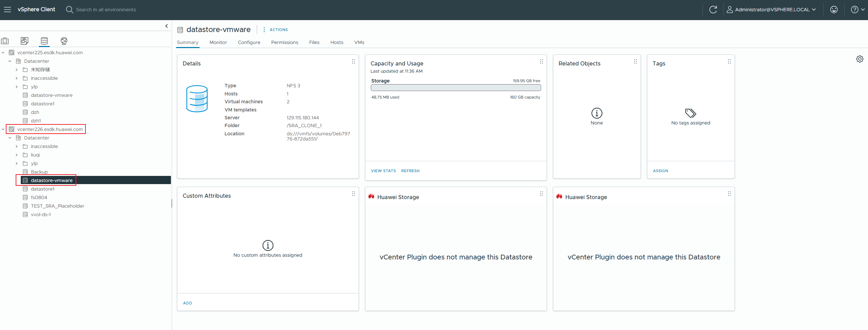Open the help question mark menu

858,10
